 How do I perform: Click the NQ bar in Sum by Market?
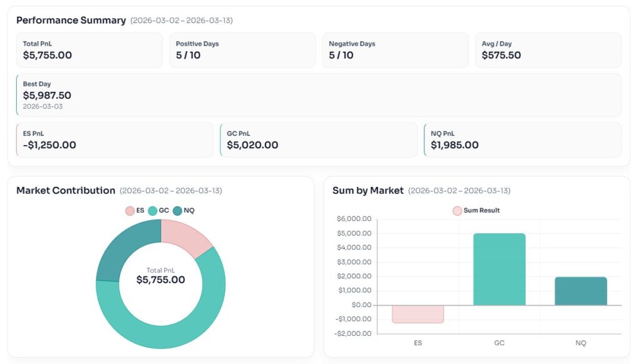coord(580,291)
